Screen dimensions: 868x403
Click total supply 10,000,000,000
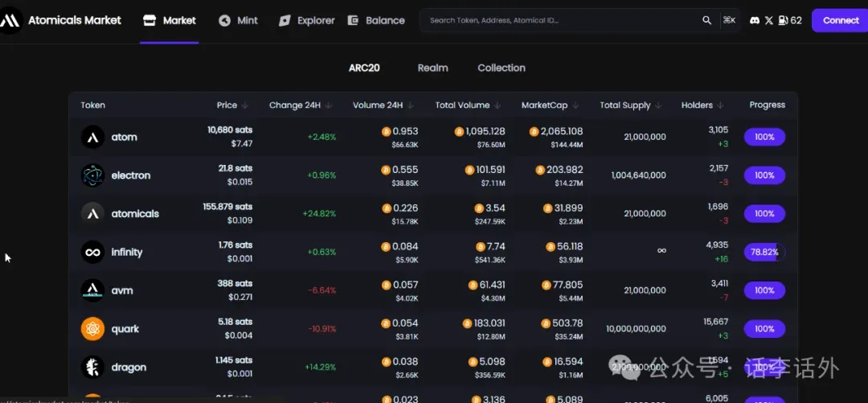pyautogui.click(x=636, y=329)
